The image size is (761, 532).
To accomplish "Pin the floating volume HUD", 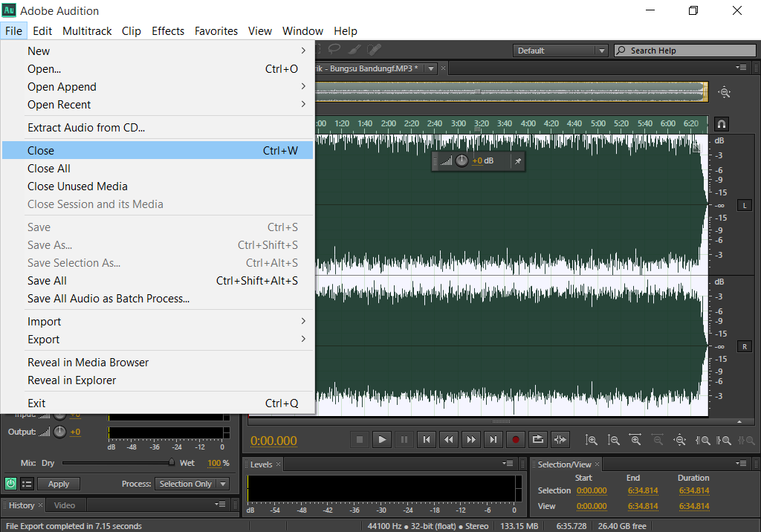I will point(518,161).
